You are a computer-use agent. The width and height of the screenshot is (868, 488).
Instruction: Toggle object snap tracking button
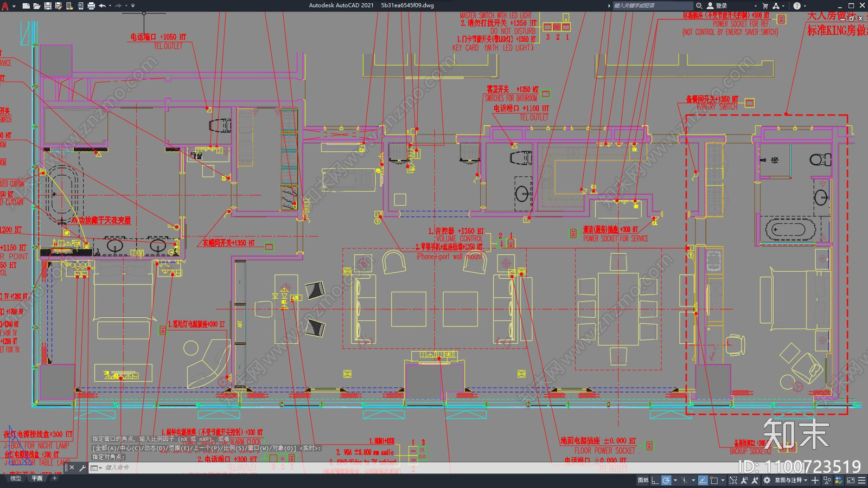coord(703,480)
